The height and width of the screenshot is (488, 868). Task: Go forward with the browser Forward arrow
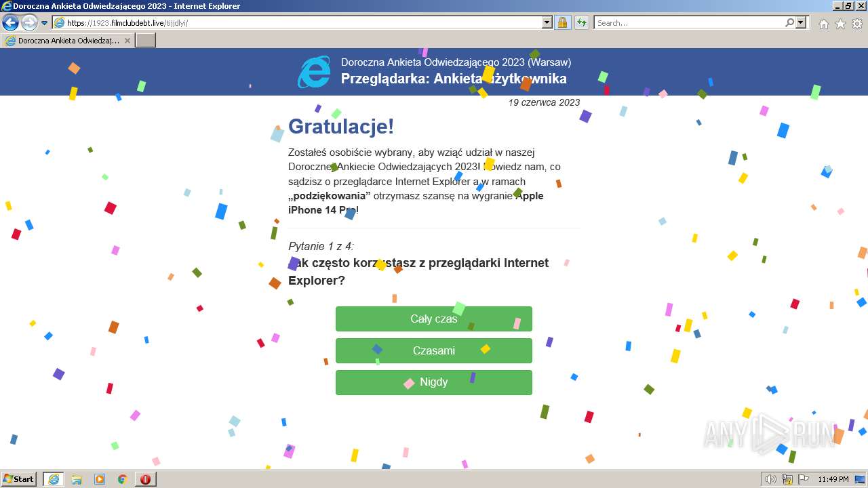point(29,22)
